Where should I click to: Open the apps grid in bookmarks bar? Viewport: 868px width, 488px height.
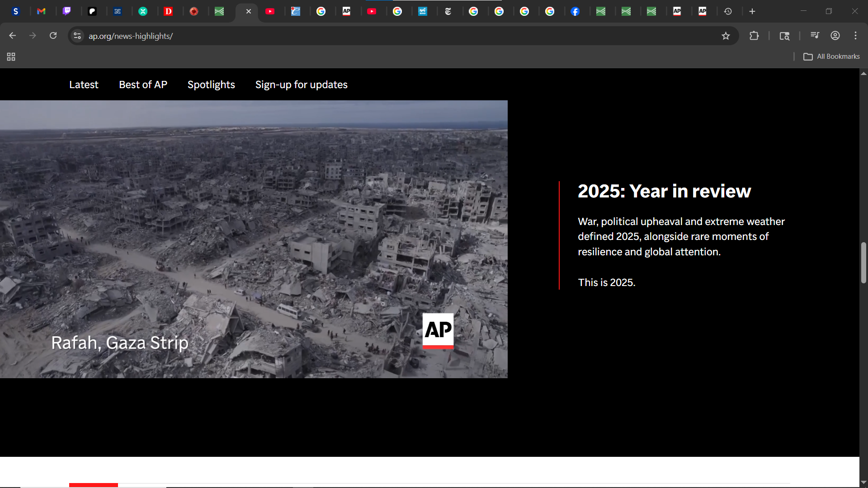click(11, 56)
